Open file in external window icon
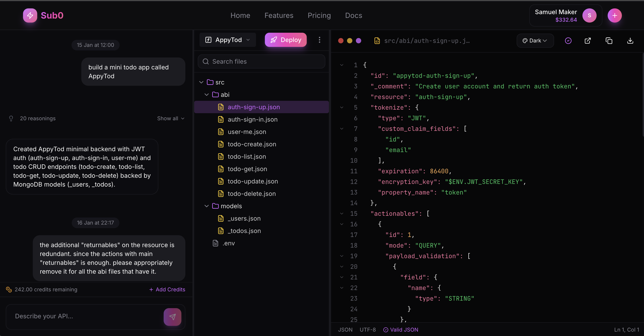This screenshot has height=336, width=644. coord(588,41)
